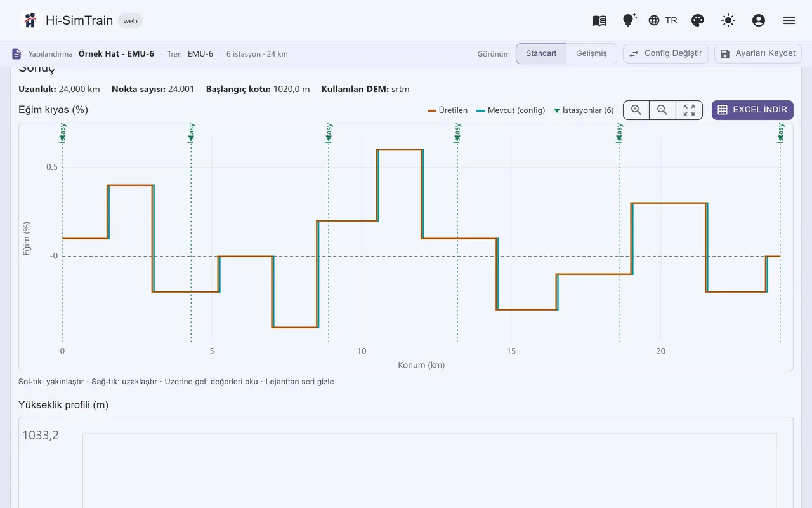Switch to Standart view
The image size is (812, 508).
541,53
